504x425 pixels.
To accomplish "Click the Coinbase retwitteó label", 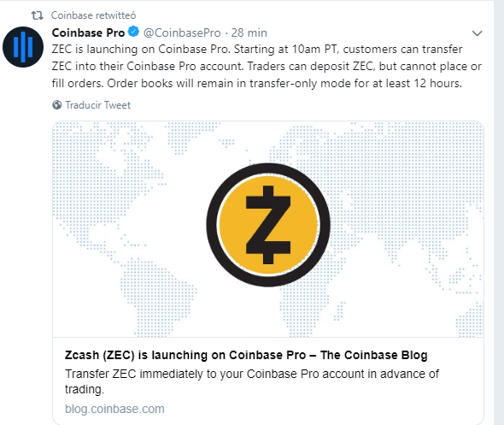I will [x=93, y=15].
